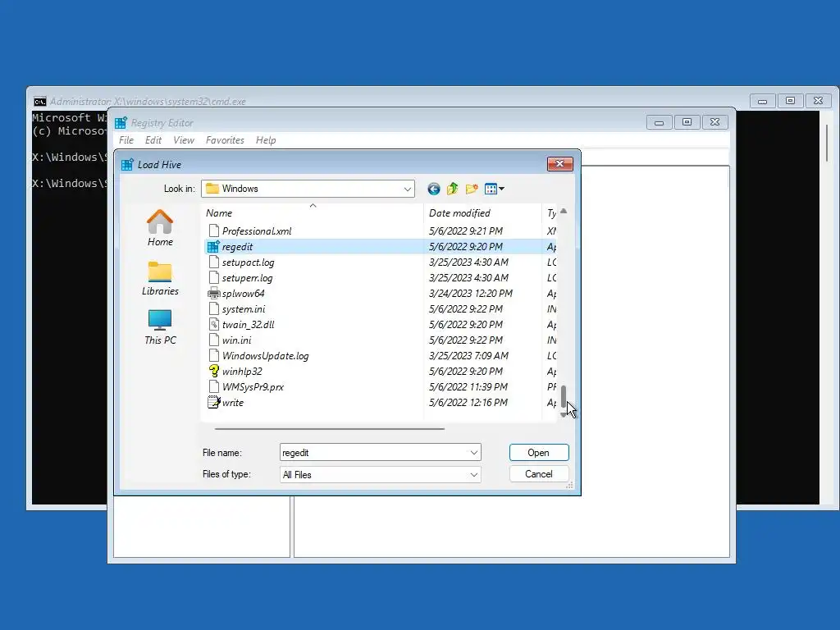The height and width of the screenshot is (630, 840).
Task: Click the 3/24/2023 12:20 PM date cell
Action: click(x=470, y=294)
